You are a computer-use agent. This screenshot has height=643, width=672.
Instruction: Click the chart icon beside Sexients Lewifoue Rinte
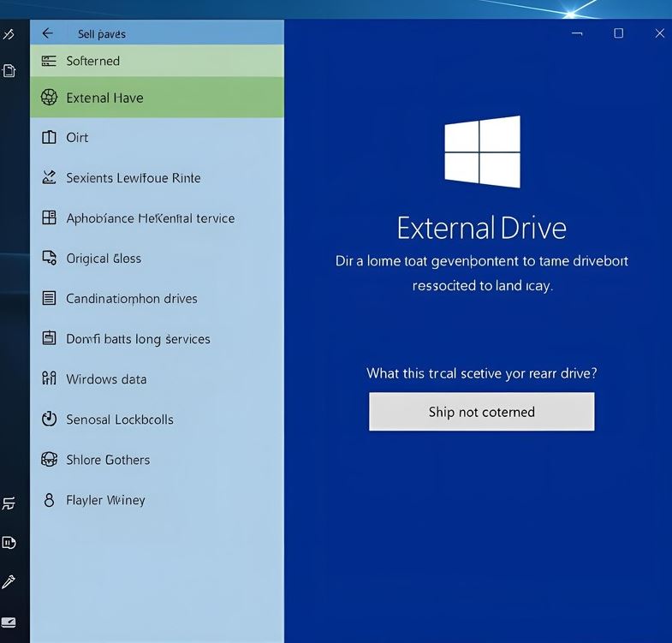coord(49,177)
